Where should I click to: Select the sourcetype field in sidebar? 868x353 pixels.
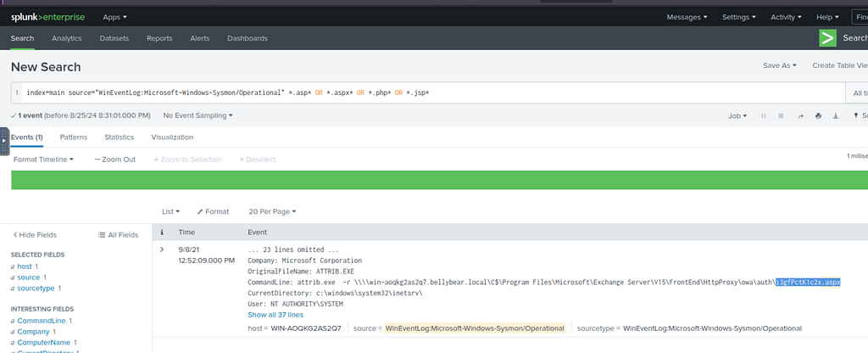click(x=36, y=289)
